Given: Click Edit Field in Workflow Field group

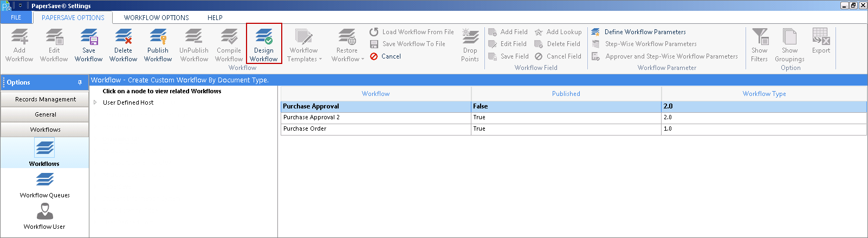Looking at the screenshot, I should 507,44.
